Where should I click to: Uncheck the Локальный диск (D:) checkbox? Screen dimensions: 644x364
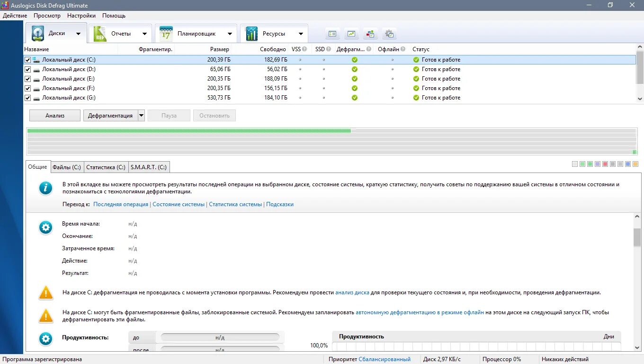coord(27,69)
